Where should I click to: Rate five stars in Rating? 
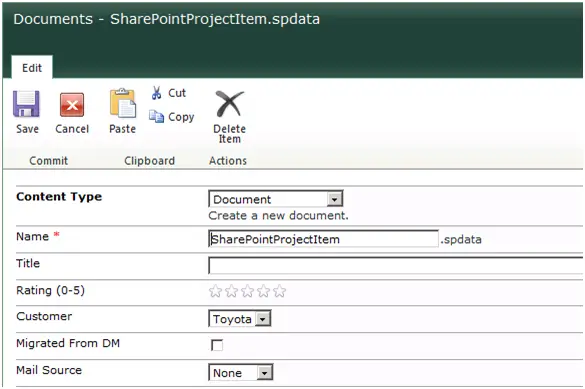(279, 291)
